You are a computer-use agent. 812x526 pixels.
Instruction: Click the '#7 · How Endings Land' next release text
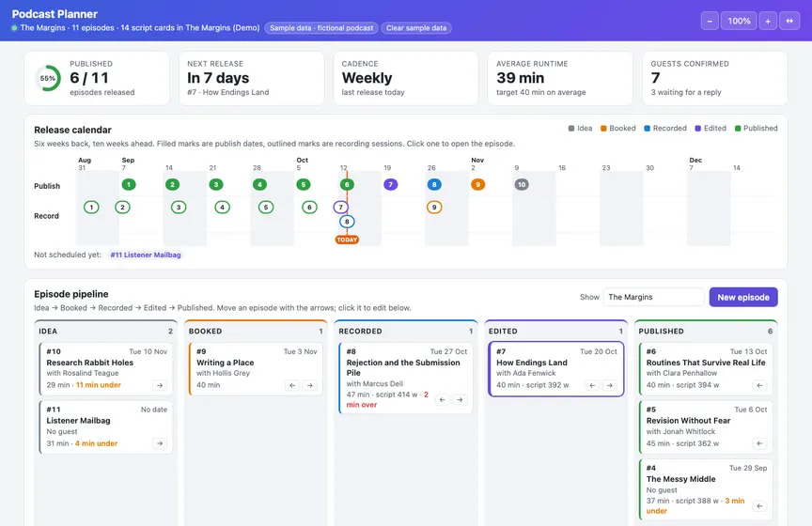coord(227,92)
